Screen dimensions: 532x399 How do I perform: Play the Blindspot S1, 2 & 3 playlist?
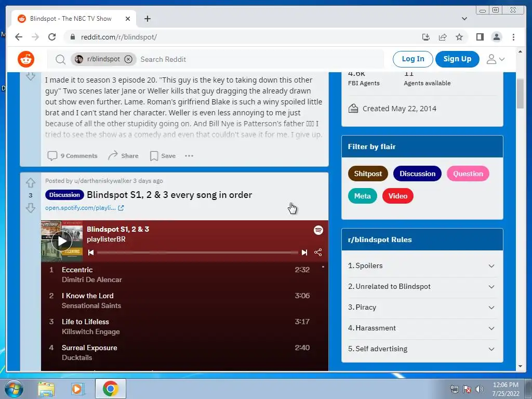[x=62, y=241]
